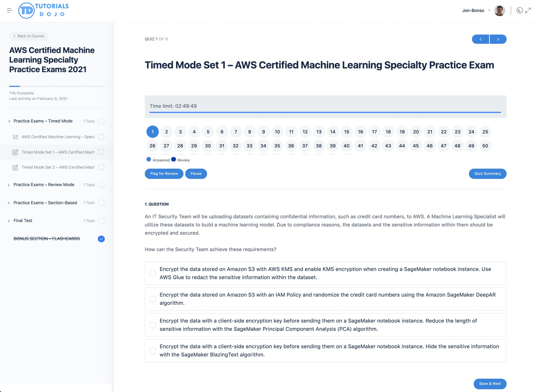Click the Pause button
This screenshot has height=392, width=536.
[196, 173]
